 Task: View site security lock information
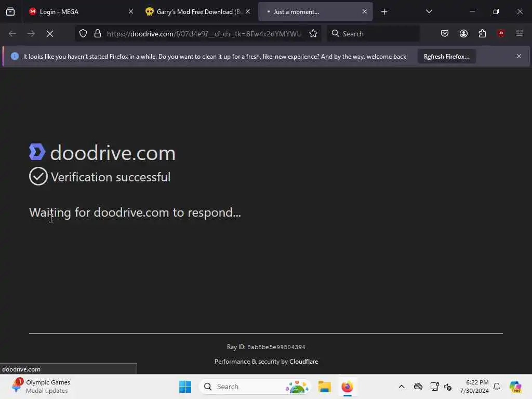98,34
